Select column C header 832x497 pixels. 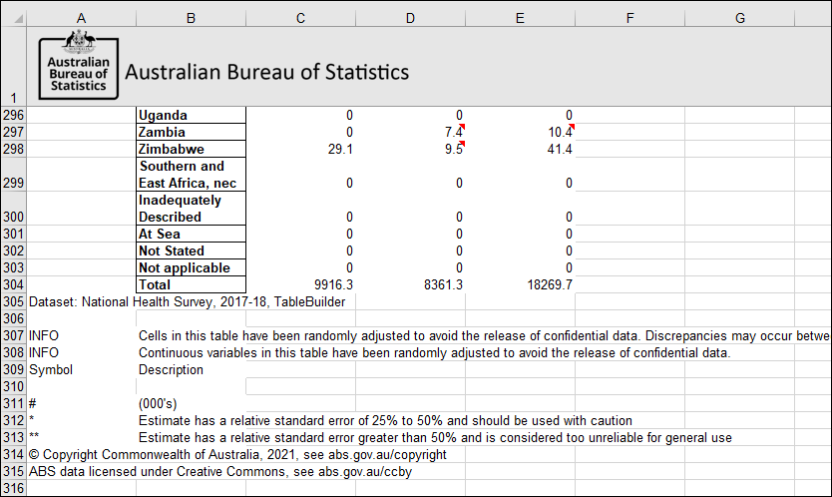click(x=300, y=19)
